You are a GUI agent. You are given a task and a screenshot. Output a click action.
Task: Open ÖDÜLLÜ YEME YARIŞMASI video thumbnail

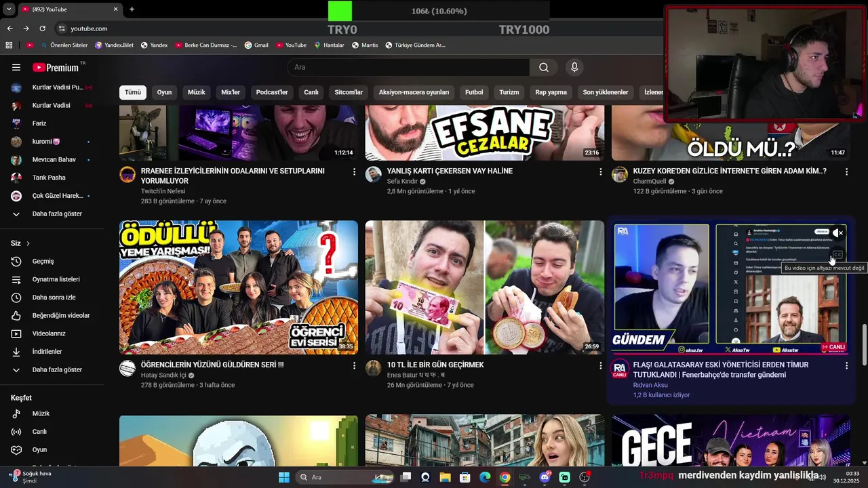point(239,287)
